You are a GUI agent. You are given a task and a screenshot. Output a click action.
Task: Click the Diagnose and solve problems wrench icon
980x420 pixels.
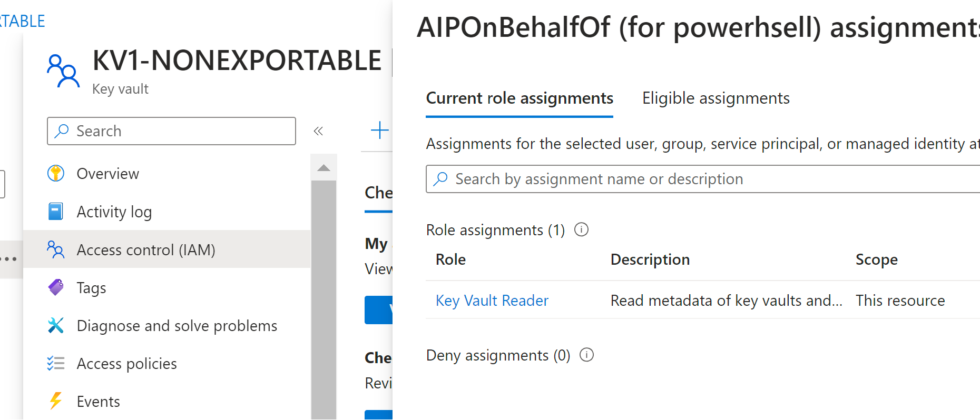56,325
